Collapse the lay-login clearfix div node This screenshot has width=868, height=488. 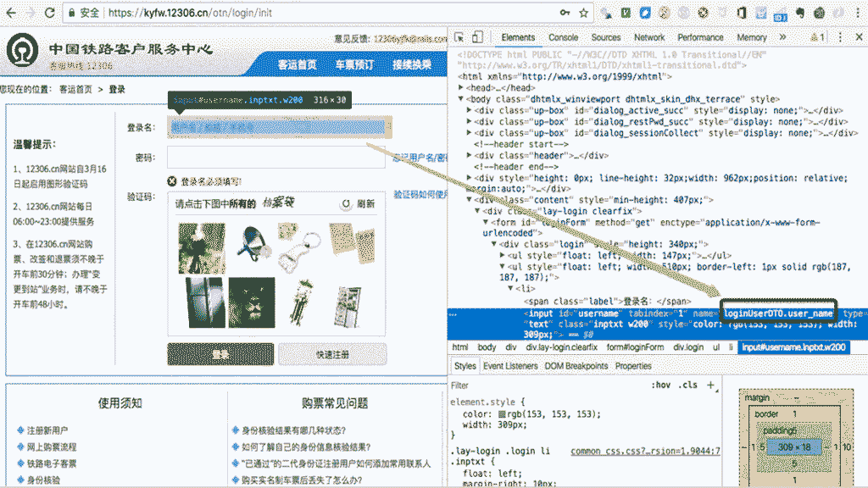478,211
